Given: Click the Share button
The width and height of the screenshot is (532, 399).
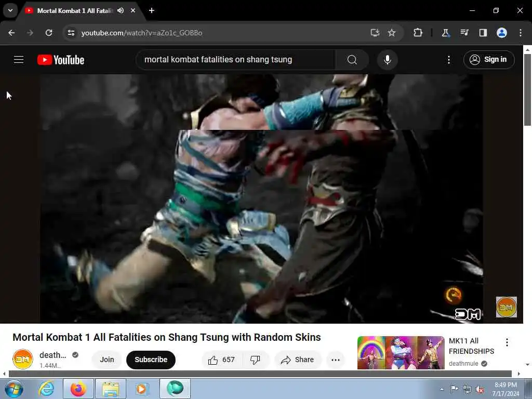Looking at the screenshot, I should point(298,360).
